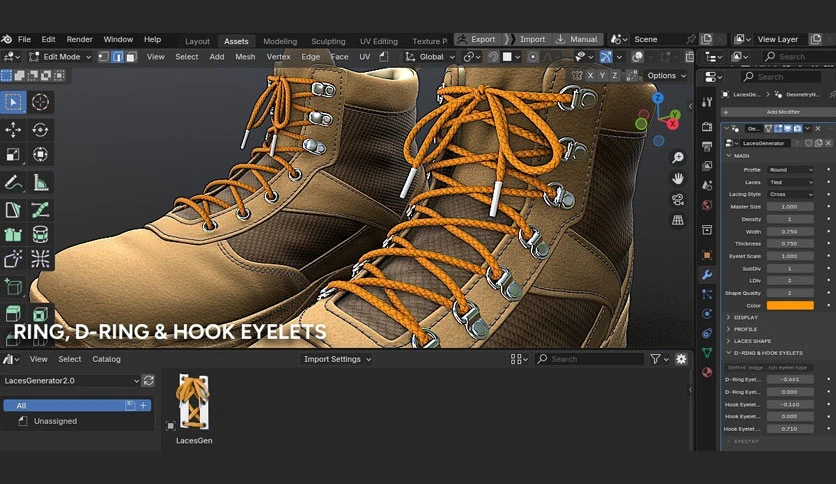Select the Transform tool
The height and width of the screenshot is (484, 836).
pyautogui.click(x=40, y=155)
